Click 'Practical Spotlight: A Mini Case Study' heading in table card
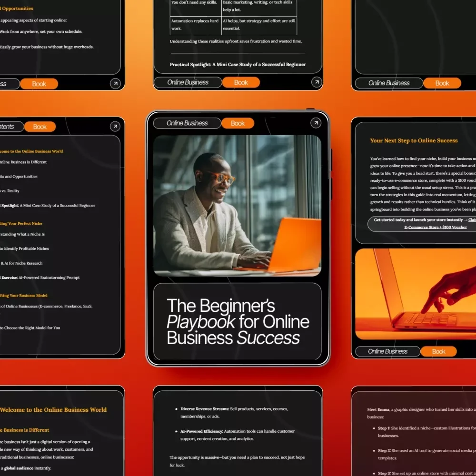This screenshot has width=476, height=476. pyautogui.click(x=238, y=64)
